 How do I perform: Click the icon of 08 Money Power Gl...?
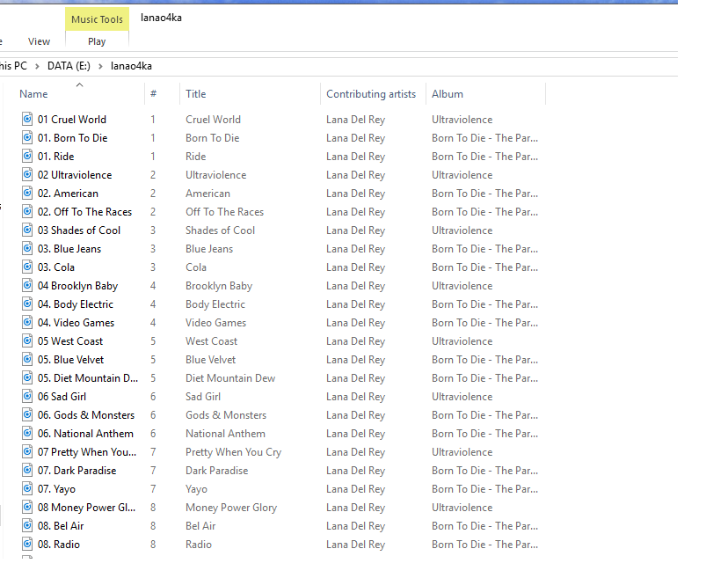[x=27, y=507]
